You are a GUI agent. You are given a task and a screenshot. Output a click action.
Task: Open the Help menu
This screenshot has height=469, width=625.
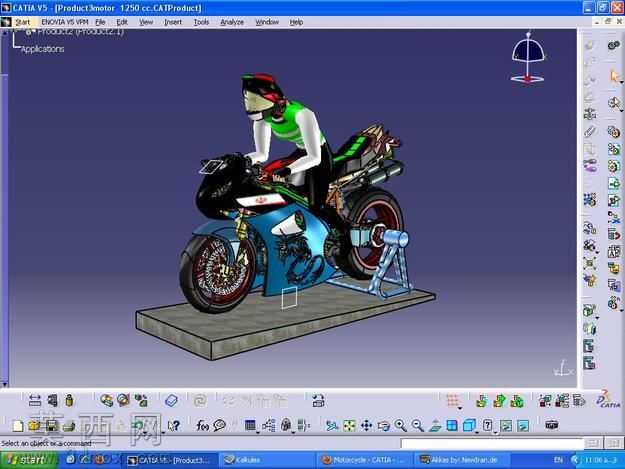[296, 22]
